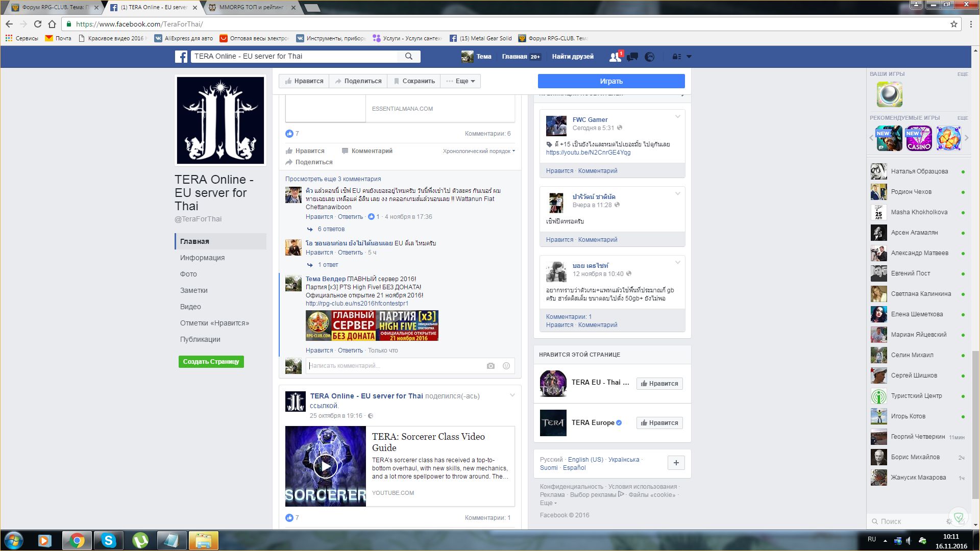The height and width of the screenshot is (551, 980).
Task: Click the Facebook logo icon in the top bar
Action: [x=181, y=57]
